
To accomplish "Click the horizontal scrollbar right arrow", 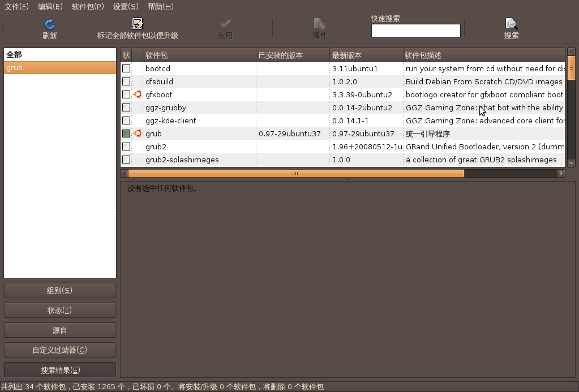I will pos(561,174).
